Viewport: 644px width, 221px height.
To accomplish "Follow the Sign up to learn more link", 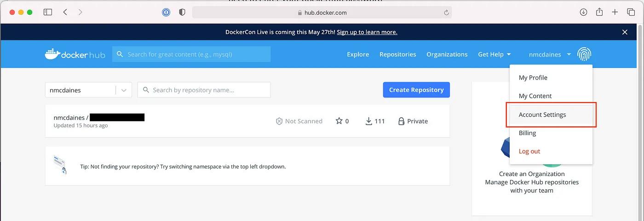I will 367,32.
